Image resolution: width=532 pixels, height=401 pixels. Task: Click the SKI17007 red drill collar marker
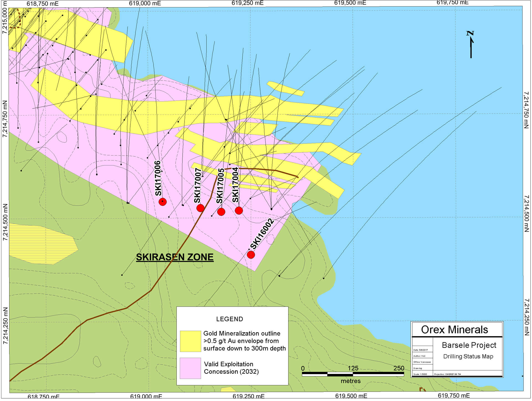click(200, 208)
